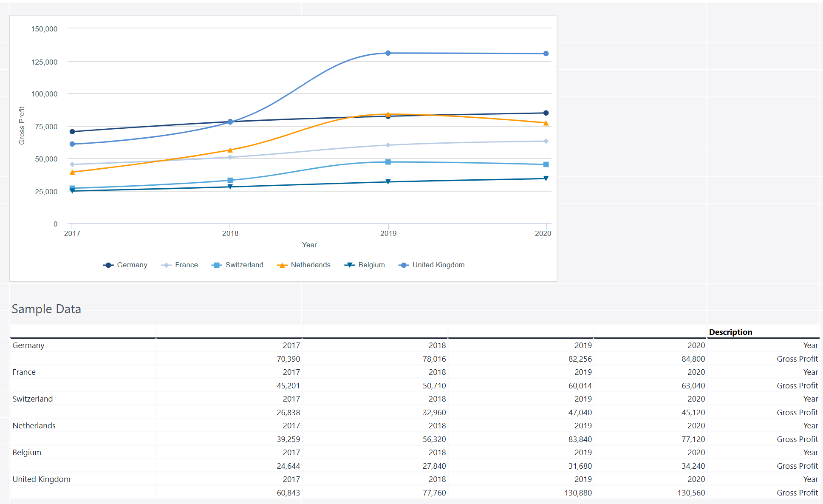Click the Description column header
Screen dimensions: 823x504
[730, 332]
